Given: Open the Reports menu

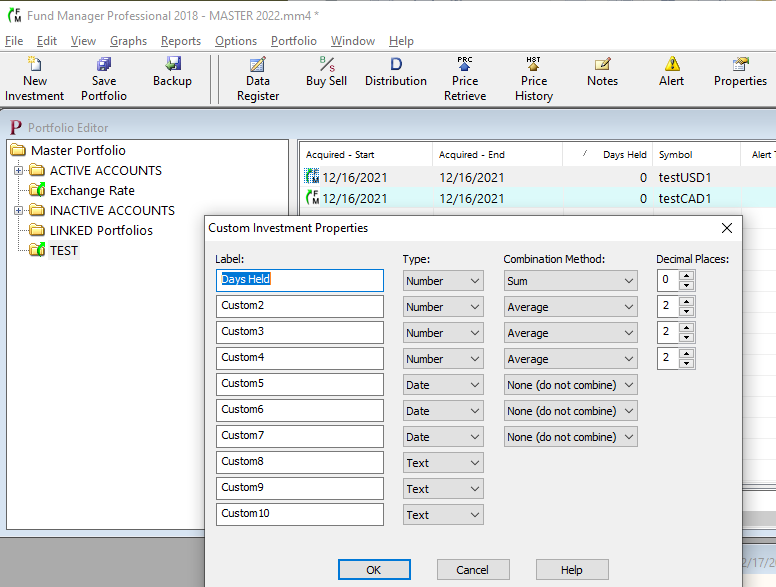Looking at the screenshot, I should [x=181, y=41].
